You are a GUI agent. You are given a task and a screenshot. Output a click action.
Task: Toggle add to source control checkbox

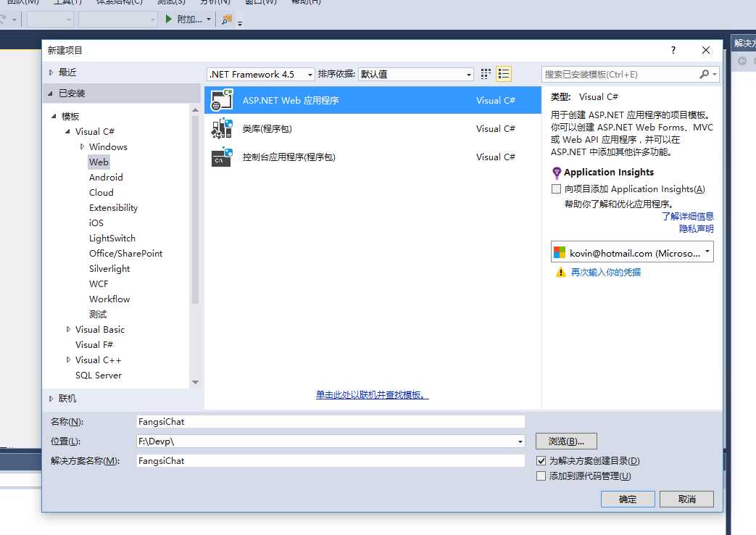[541, 476]
